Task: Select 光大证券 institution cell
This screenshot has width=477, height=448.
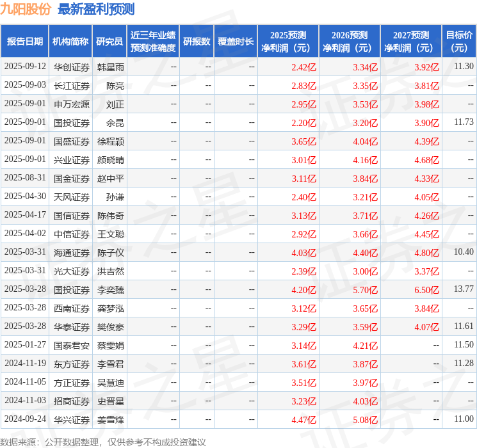Action: pos(72,271)
